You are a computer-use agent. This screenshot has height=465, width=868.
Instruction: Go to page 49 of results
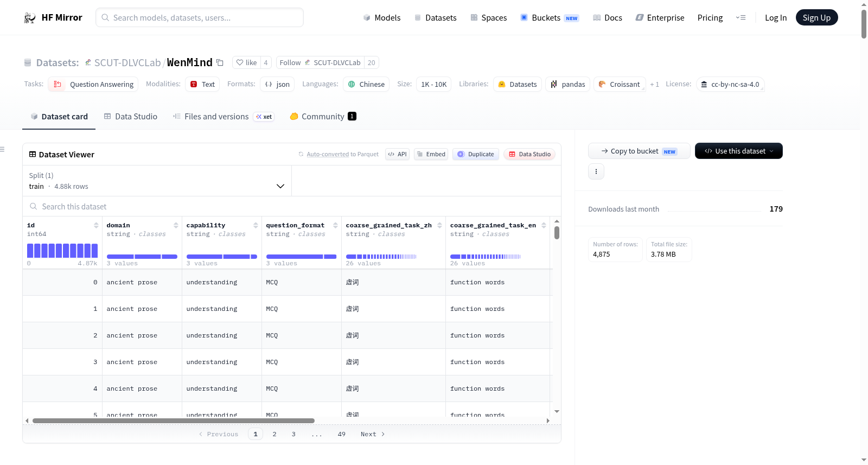[341, 434]
